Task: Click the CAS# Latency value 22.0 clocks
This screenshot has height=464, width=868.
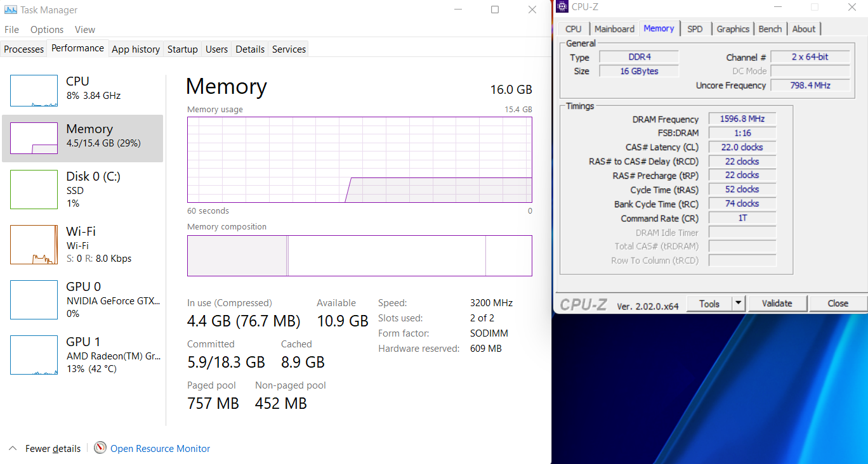Action: (742, 147)
